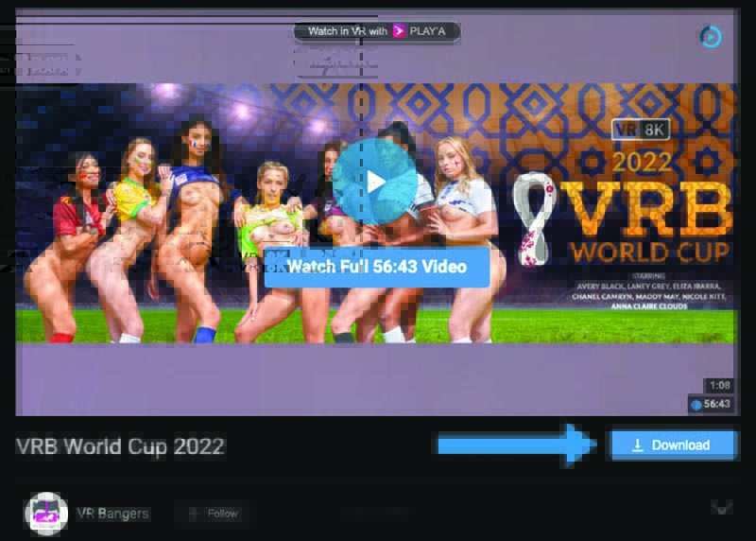Viewport: 756px width, 541px height.
Task: Open the VR Bangers channel name link
Action: click(x=112, y=514)
